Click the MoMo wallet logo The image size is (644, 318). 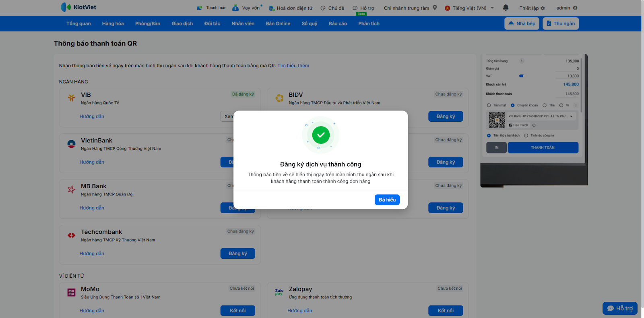point(72,293)
